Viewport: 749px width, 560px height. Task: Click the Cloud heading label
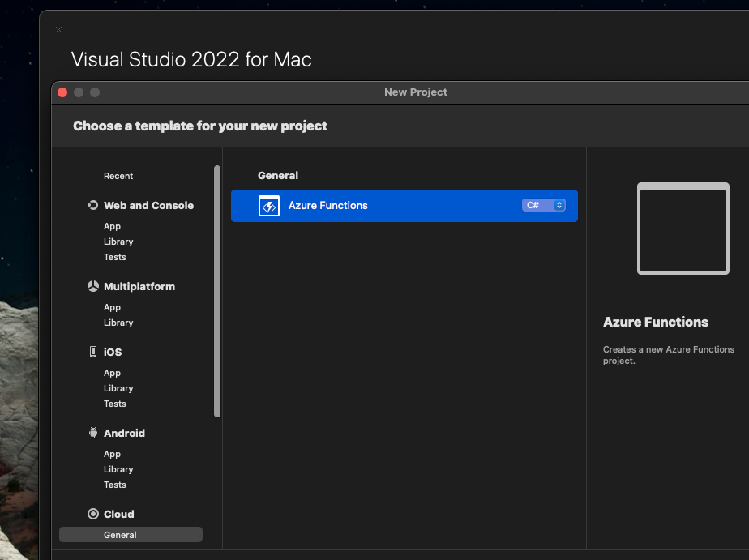(119, 514)
